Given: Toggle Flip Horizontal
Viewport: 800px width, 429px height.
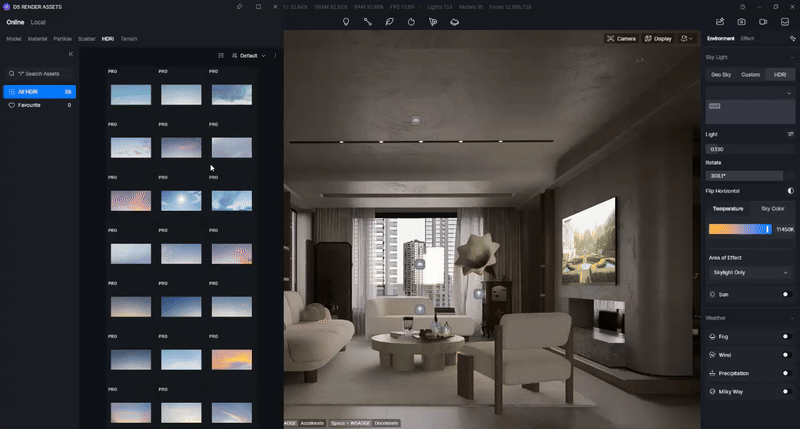Looking at the screenshot, I should (x=790, y=191).
